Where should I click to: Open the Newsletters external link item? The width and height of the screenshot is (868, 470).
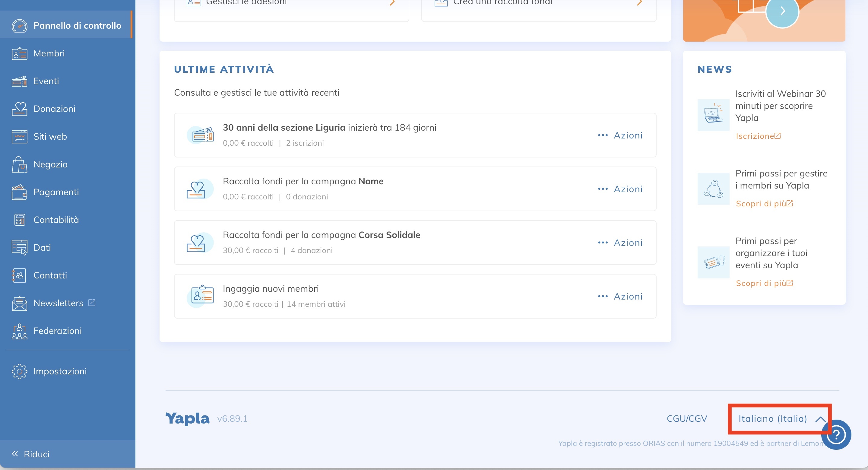point(58,303)
